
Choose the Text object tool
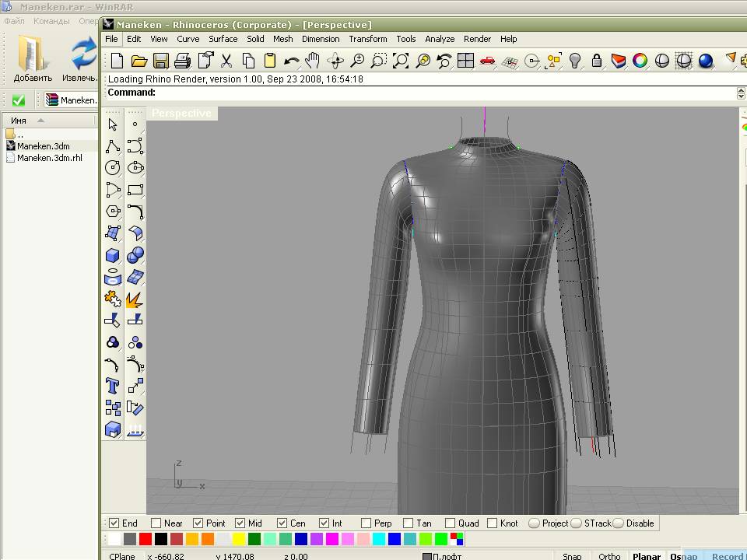[x=113, y=386]
